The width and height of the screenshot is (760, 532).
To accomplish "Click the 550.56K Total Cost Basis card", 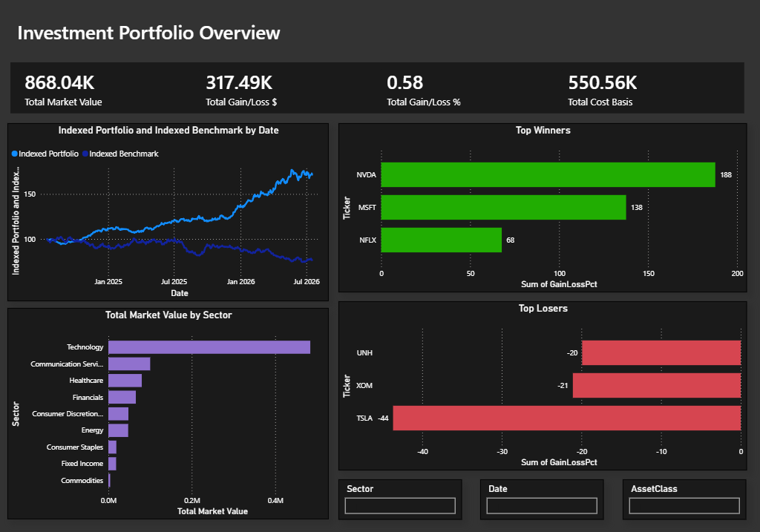I will click(x=603, y=90).
